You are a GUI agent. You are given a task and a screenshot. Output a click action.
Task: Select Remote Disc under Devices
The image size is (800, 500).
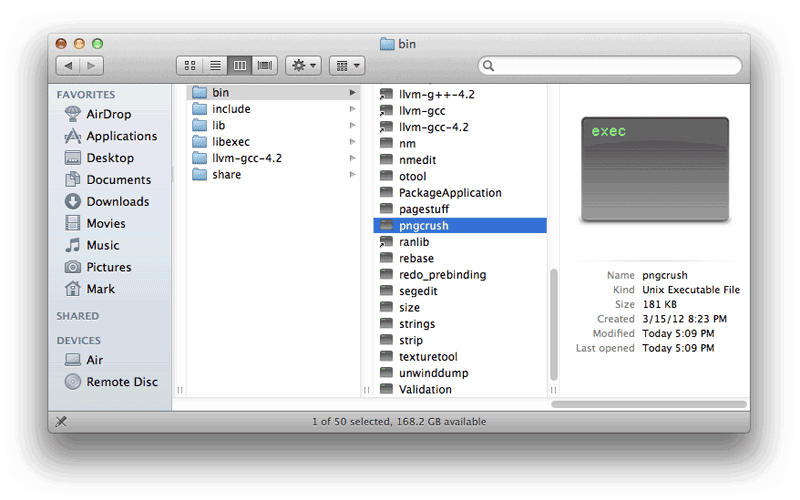pos(121,382)
